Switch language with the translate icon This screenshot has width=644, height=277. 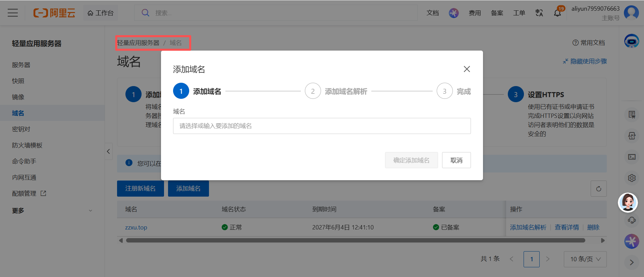coord(539,13)
